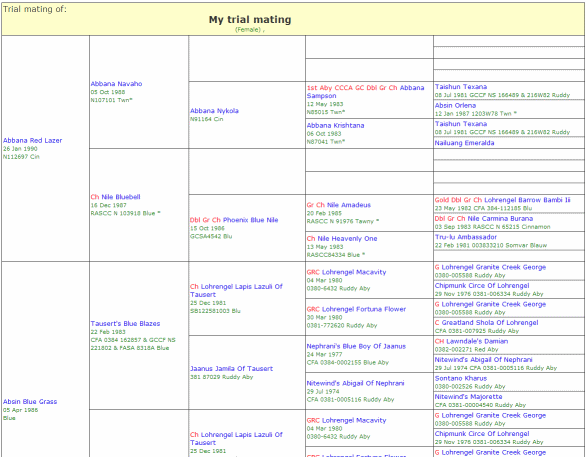Screen dimensions: 586x457
Task: Click the Abbana Navaho pedigree link
Action: (x=116, y=84)
